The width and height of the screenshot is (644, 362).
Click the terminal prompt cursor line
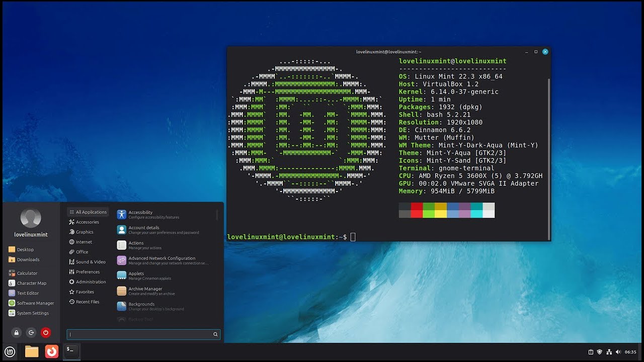[292, 237]
